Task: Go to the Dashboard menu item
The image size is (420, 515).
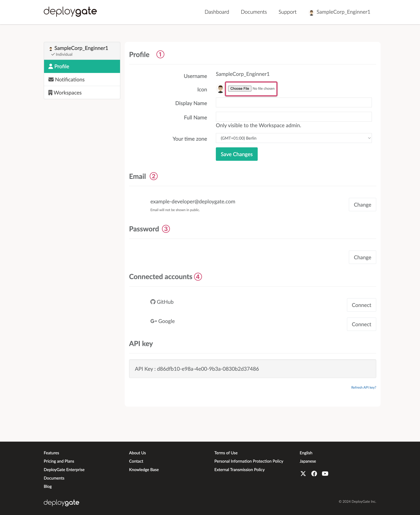Action: [x=217, y=12]
